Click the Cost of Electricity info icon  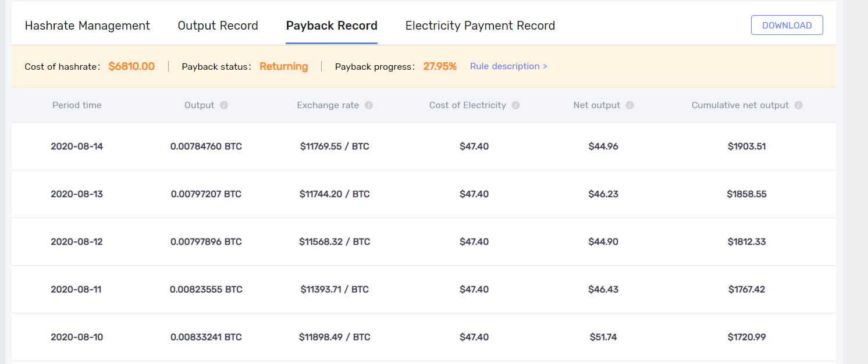[x=515, y=105]
